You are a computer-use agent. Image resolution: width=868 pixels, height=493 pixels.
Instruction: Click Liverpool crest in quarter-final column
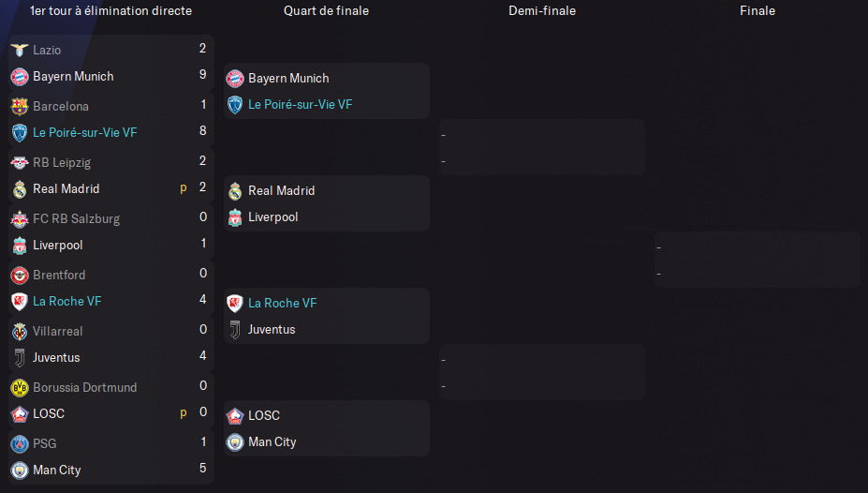(234, 217)
